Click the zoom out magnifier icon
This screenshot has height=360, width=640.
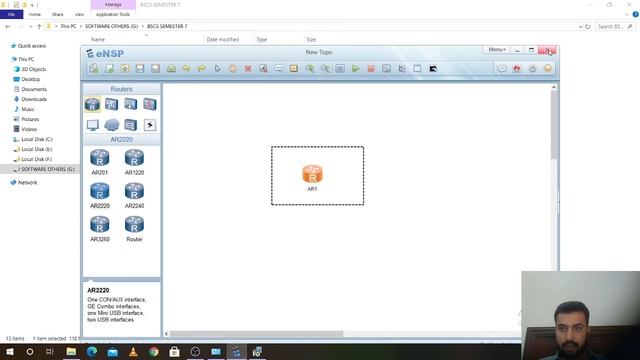[325, 69]
